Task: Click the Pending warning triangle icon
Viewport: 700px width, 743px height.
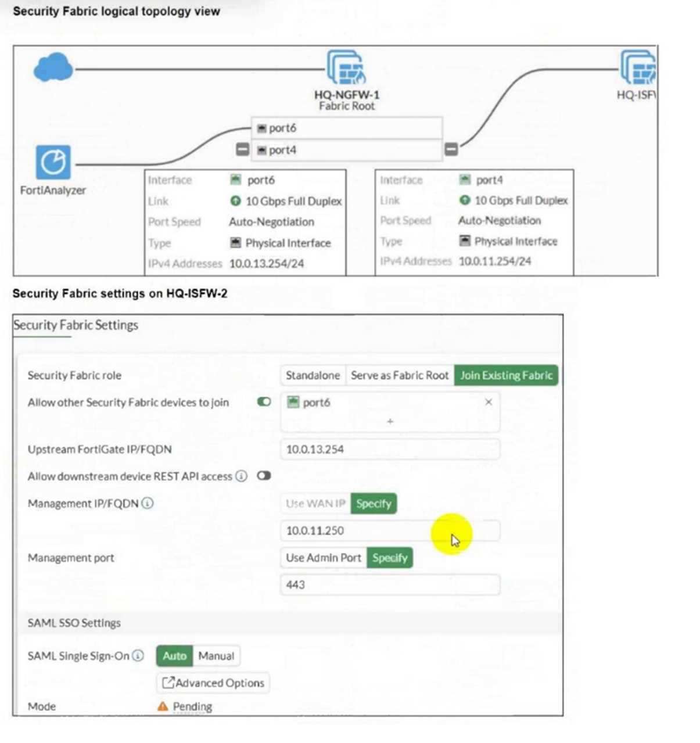Action: coord(163,706)
